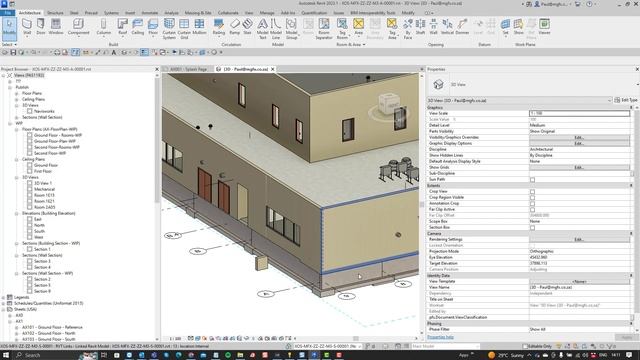
Task: Expand the Legends node in Project Browser
Action: click(x=4, y=297)
